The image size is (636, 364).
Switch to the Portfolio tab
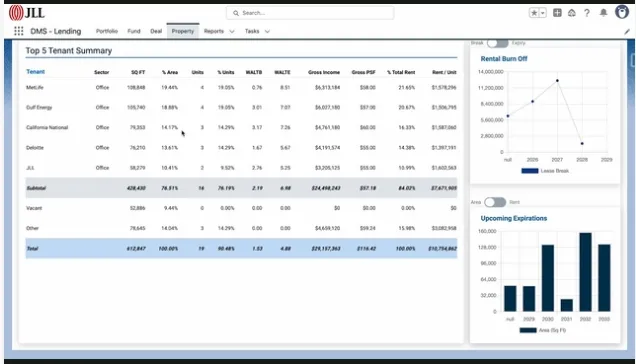coord(107,31)
